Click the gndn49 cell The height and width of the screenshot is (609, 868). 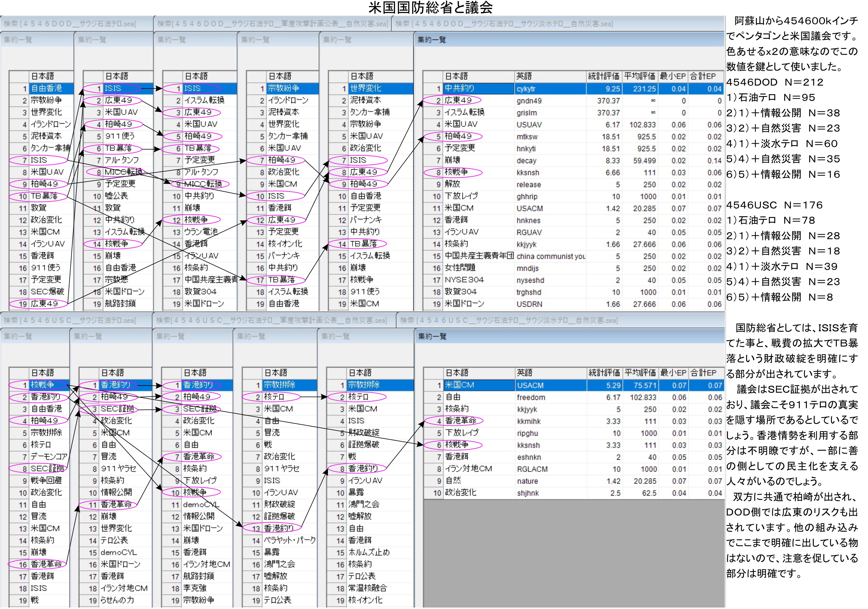(x=529, y=101)
